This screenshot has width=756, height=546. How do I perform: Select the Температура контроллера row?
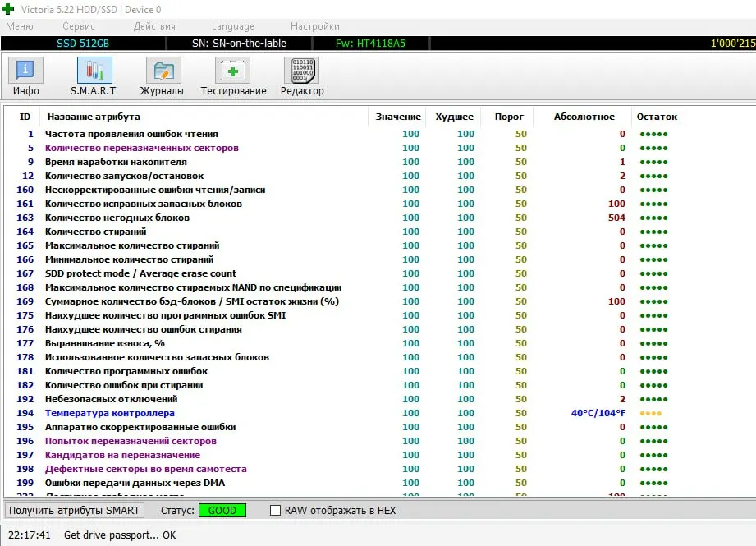pyautogui.click(x=109, y=413)
